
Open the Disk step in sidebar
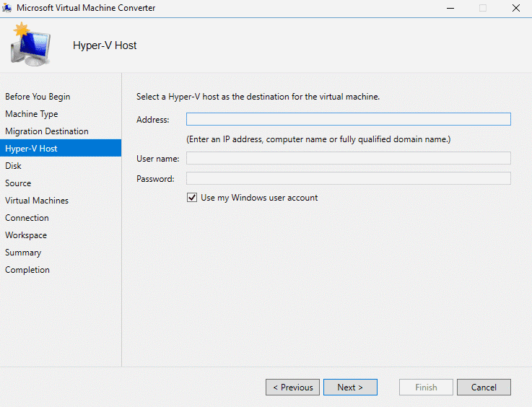click(14, 166)
